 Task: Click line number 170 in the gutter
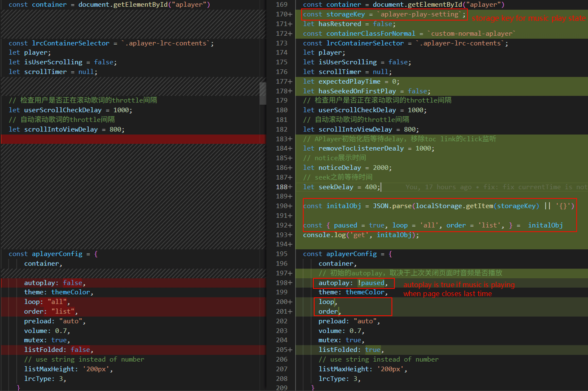tap(281, 14)
